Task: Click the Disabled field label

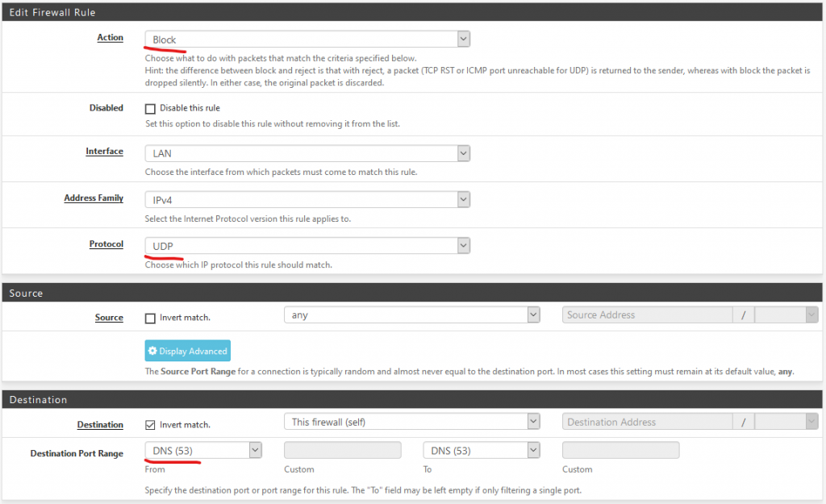Action: point(106,108)
